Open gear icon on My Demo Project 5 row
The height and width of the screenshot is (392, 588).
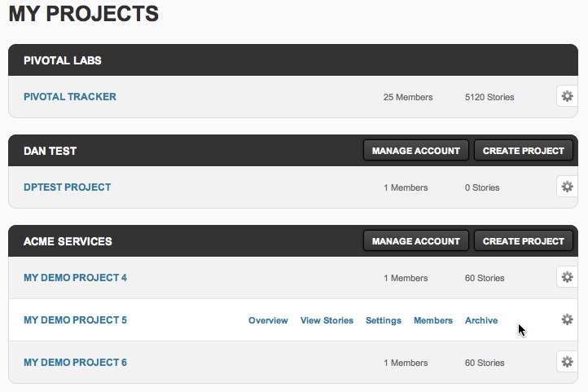click(x=567, y=319)
